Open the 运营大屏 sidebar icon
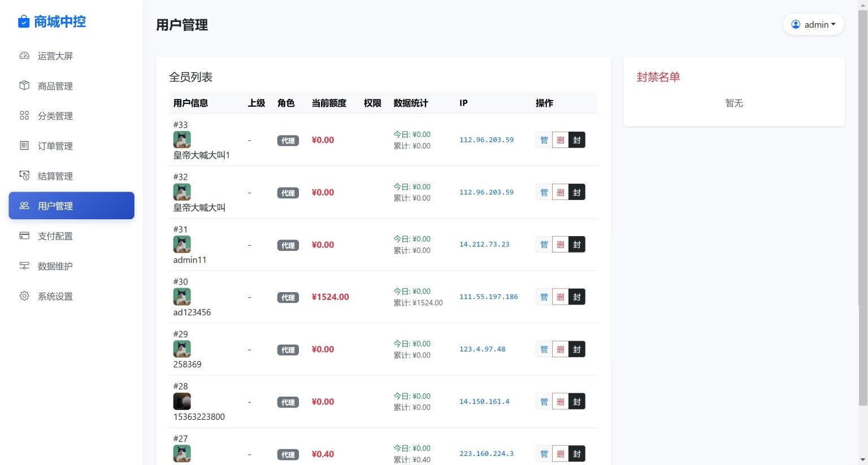The width and height of the screenshot is (868, 465). tap(24, 55)
